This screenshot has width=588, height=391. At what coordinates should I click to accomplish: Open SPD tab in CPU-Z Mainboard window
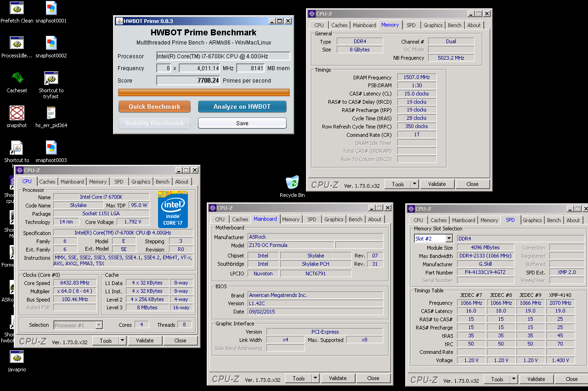click(x=312, y=219)
